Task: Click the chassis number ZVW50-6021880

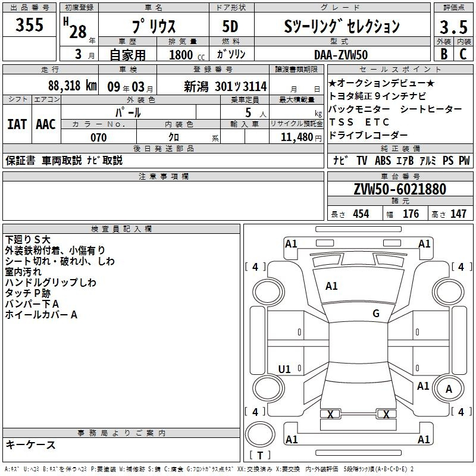Action: [x=400, y=190]
